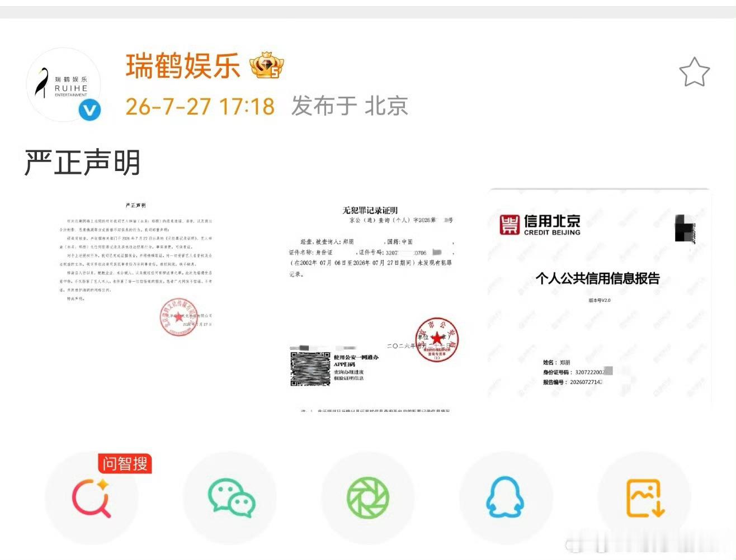Tap the 瑞鹤娱乐 profile avatar
The width and height of the screenshot is (736, 560).
click(x=63, y=85)
